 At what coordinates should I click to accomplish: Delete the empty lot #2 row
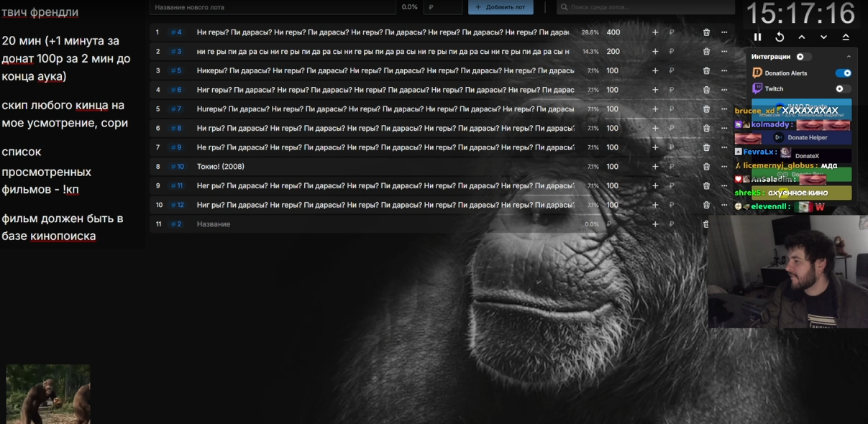[706, 224]
